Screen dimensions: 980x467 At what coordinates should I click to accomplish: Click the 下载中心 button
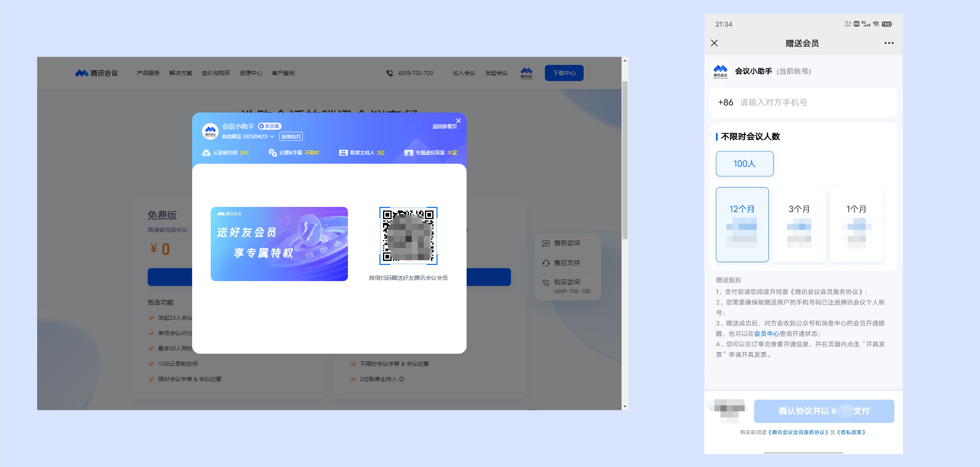pos(564,73)
